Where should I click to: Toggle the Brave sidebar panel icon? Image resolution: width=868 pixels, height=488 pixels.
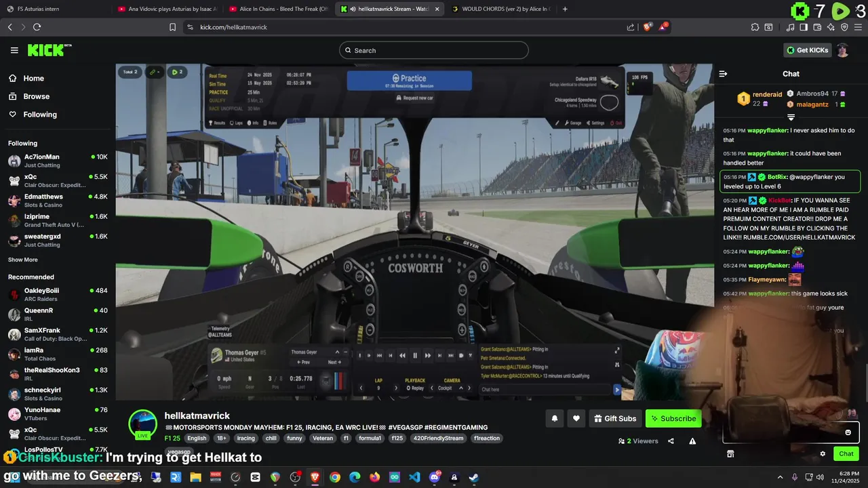point(804,27)
